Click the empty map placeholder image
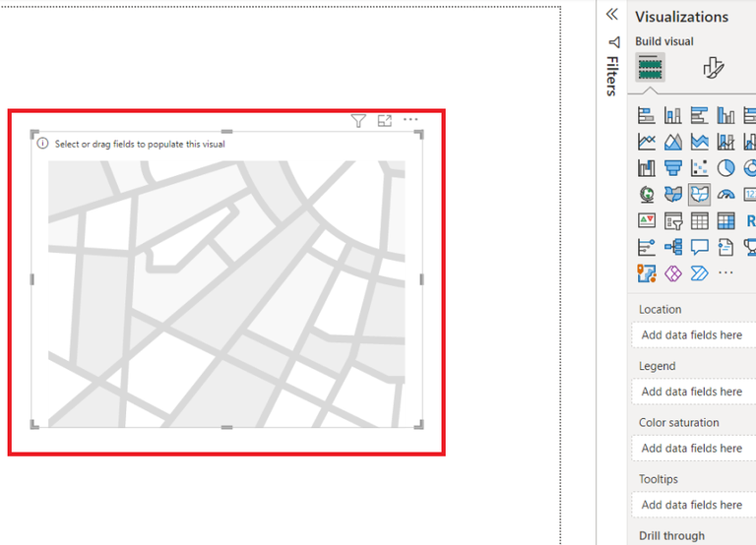 click(226, 294)
